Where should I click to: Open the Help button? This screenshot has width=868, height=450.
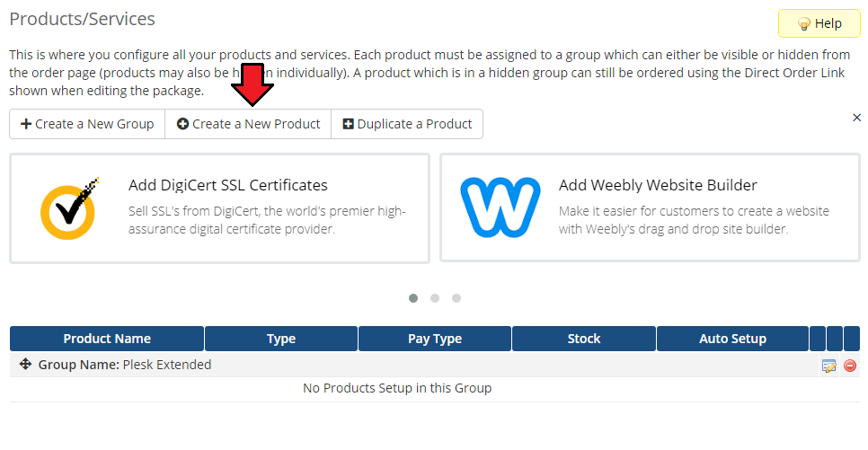coord(819,23)
